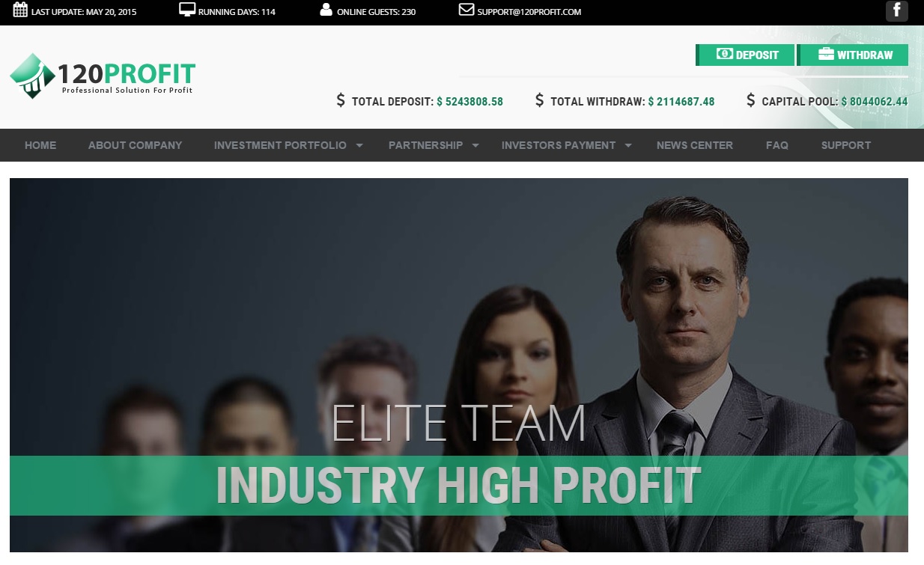
Task: Click the calendar icon beside Last Update
Action: click(x=20, y=10)
